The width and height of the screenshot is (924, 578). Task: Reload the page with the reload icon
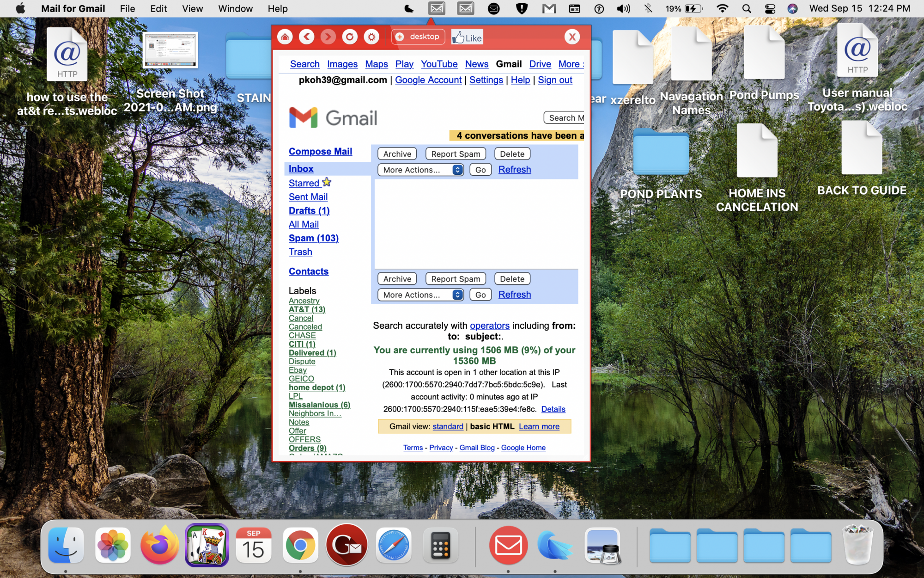(350, 37)
